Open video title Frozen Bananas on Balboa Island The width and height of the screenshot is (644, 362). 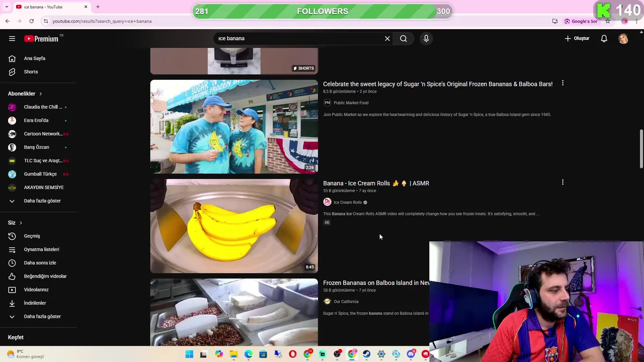(376, 283)
